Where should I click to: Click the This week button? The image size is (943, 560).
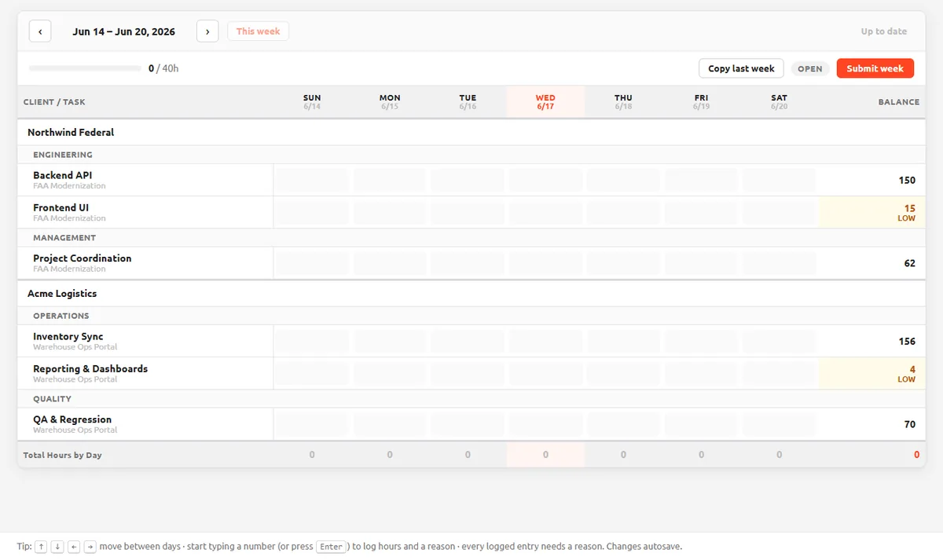tap(258, 31)
